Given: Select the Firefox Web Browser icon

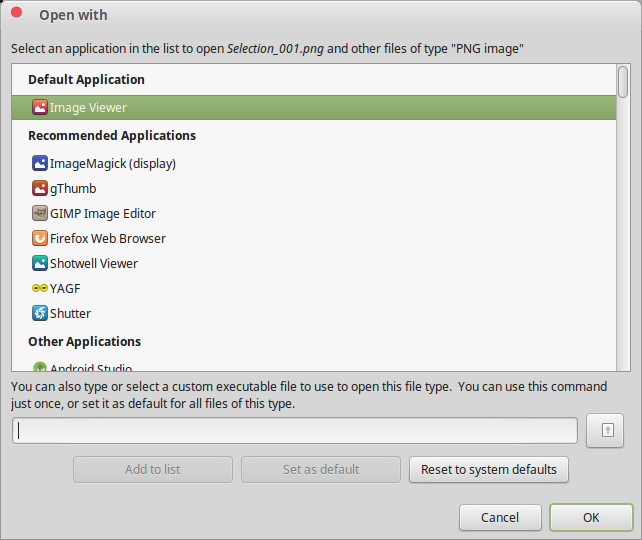Looking at the screenshot, I should (40, 238).
